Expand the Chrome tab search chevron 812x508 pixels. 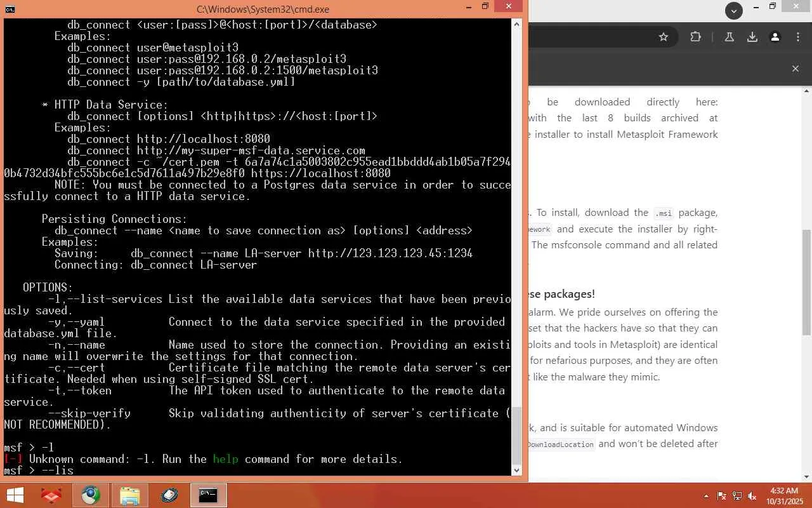734,10
